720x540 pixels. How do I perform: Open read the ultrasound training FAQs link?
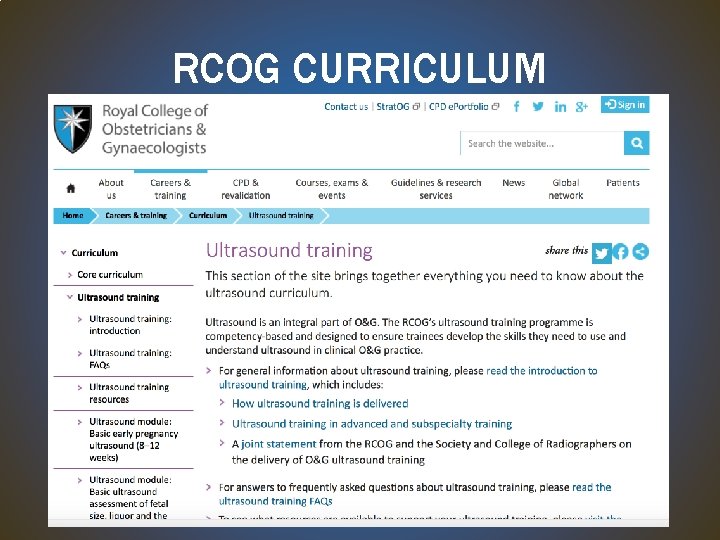(415, 494)
